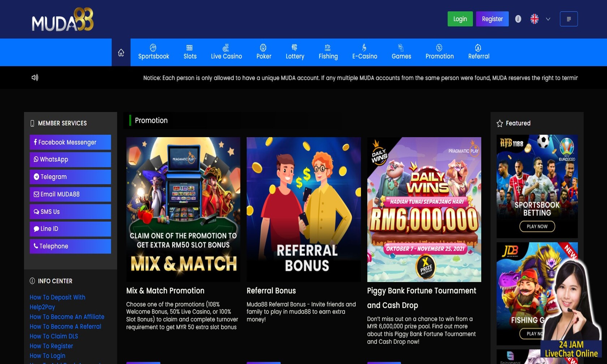Click the UK flag language icon
This screenshot has width=607, height=364.
pos(534,19)
